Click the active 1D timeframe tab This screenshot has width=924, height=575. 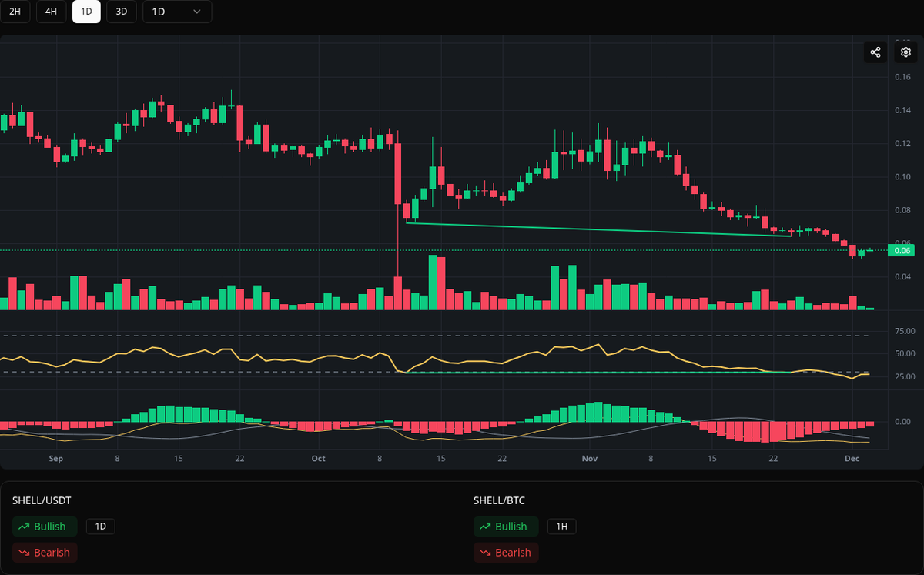85,12
